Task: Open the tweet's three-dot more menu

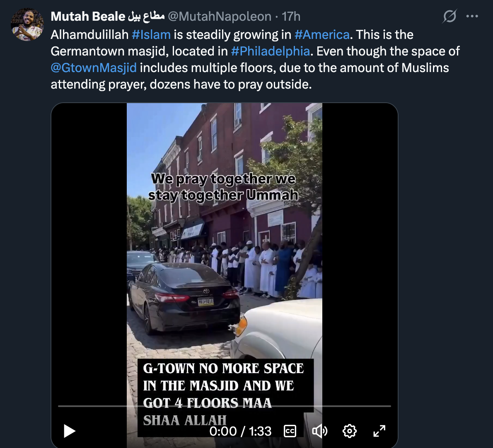Action: click(472, 16)
